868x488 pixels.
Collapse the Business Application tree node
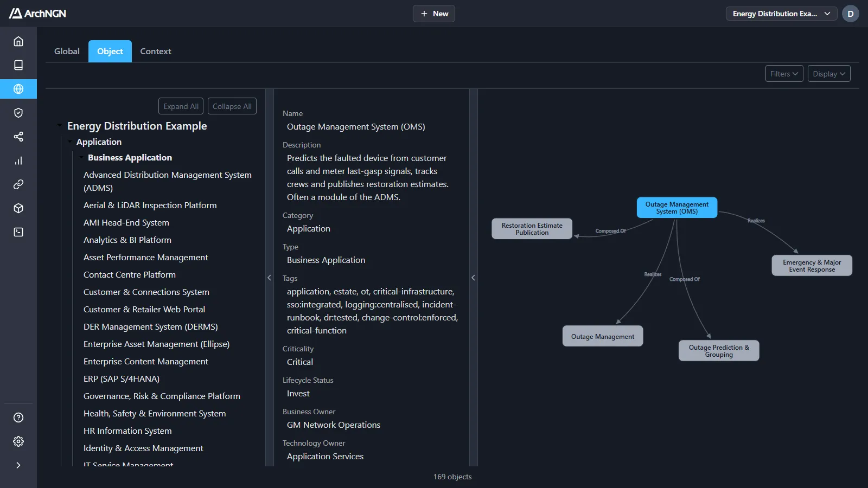point(81,158)
